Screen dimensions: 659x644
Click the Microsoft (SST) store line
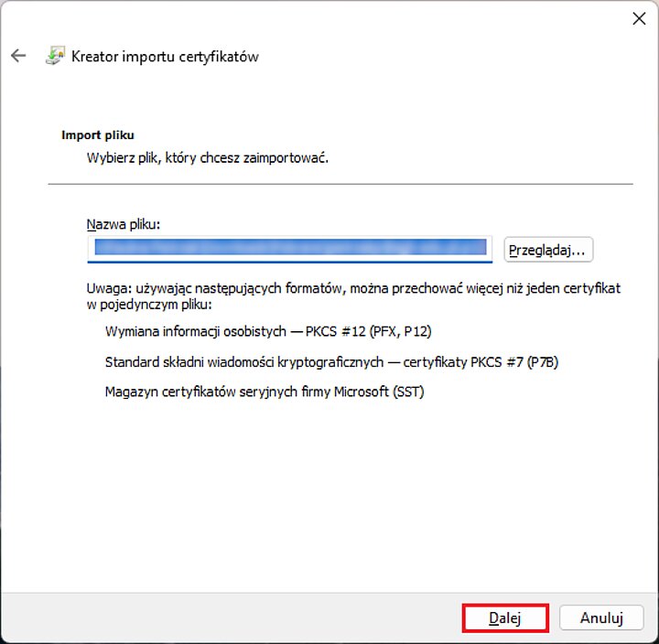(x=265, y=392)
